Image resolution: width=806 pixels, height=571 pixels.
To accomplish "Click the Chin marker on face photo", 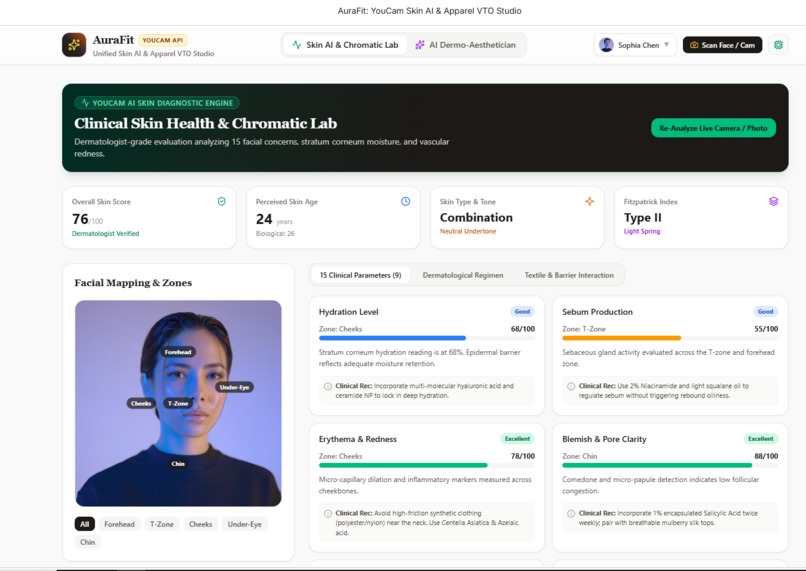I will click(178, 464).
